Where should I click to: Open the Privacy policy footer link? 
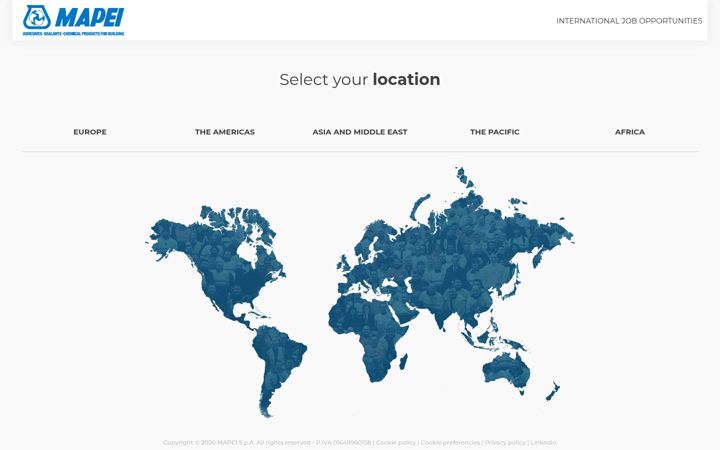pos(505,443)
